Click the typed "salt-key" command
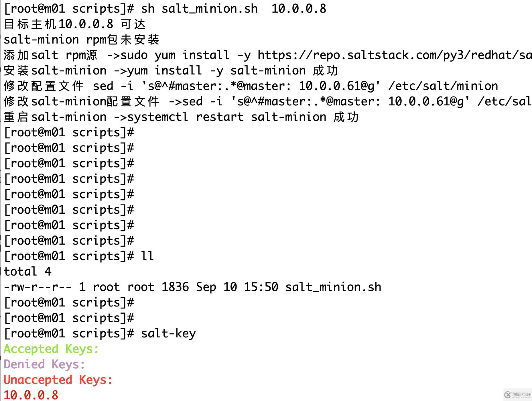The height and width of the screenshot is (401, 532). point(168,333)
